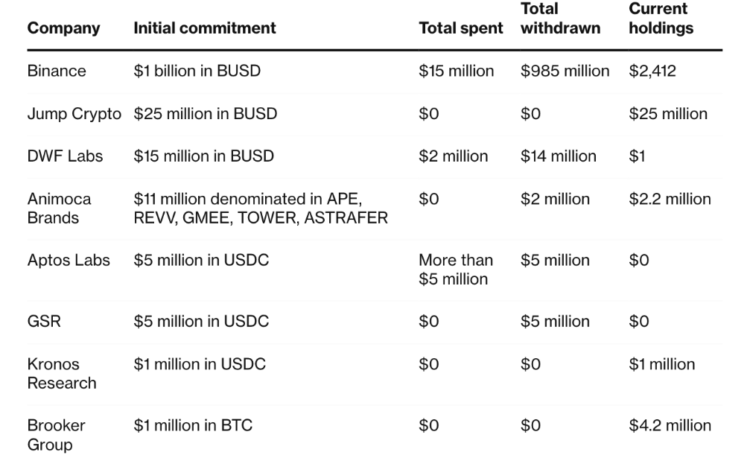Click the Current holdings column header

661,19
